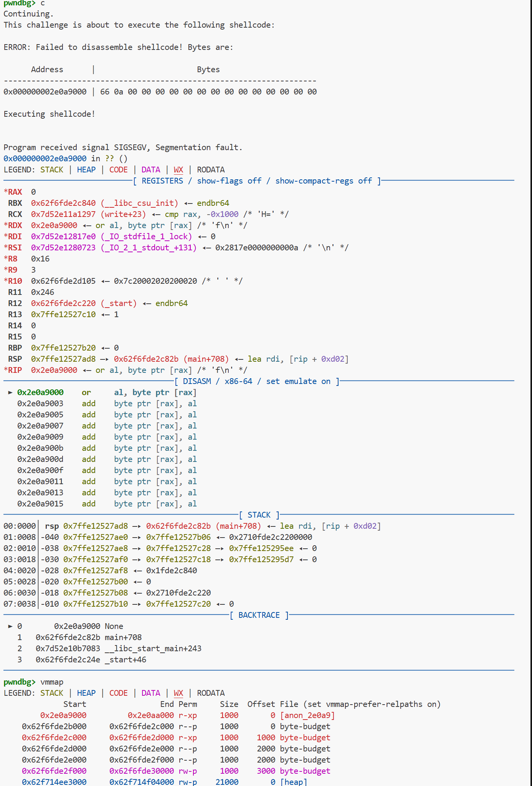Viewport: 532px width, 786px height.
Task: Click the 'Program received signal SIGSEGV' message
Action: pos(123,147)
